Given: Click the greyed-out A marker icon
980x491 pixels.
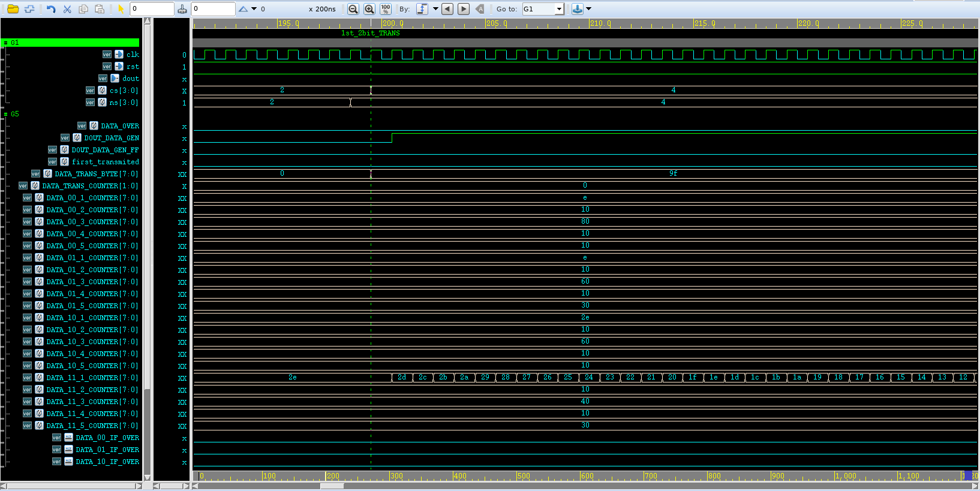Looking at the screenshot, I should pyautogui.click(x=480, y=8).
